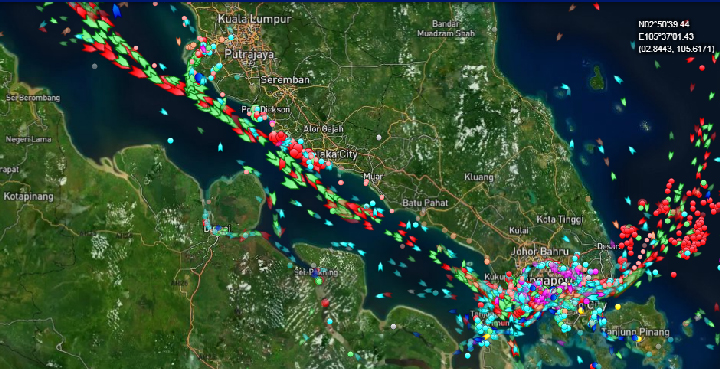Select the green circle marker at Sel Panjang
This screenshot has width=720, height=369.
tap(319, 280)
